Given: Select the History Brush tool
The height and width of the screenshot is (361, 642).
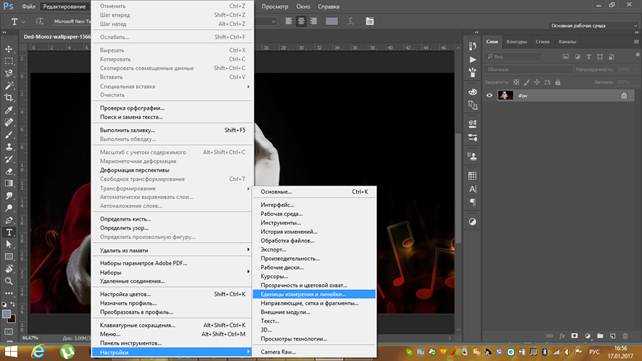Looking at the screenshot, I should tap(9, 159).
